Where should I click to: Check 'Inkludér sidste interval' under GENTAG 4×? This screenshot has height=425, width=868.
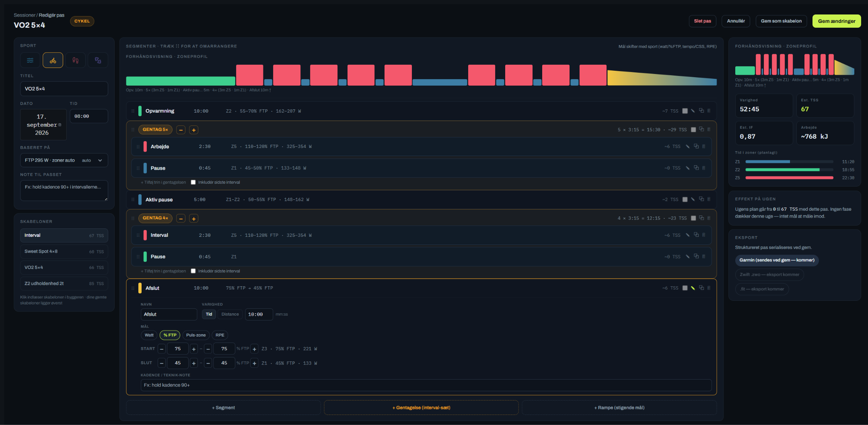click(193, 271)
